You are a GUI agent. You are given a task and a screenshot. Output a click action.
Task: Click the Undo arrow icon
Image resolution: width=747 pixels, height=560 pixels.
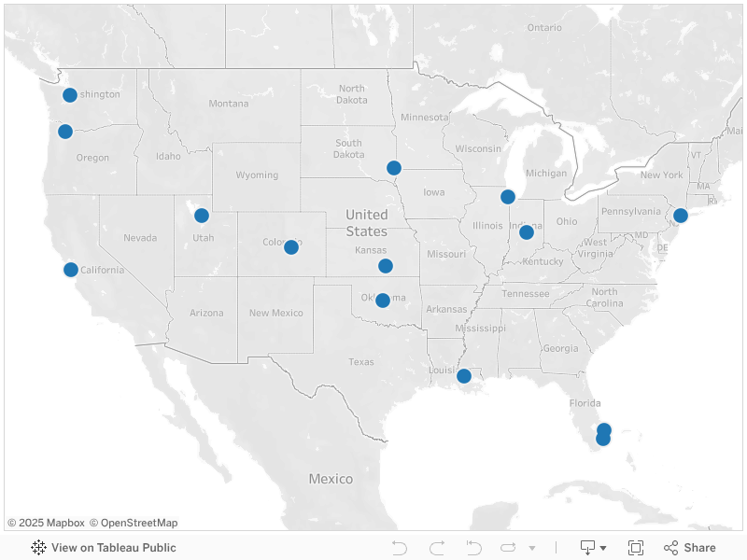click(x=400, y=548)
